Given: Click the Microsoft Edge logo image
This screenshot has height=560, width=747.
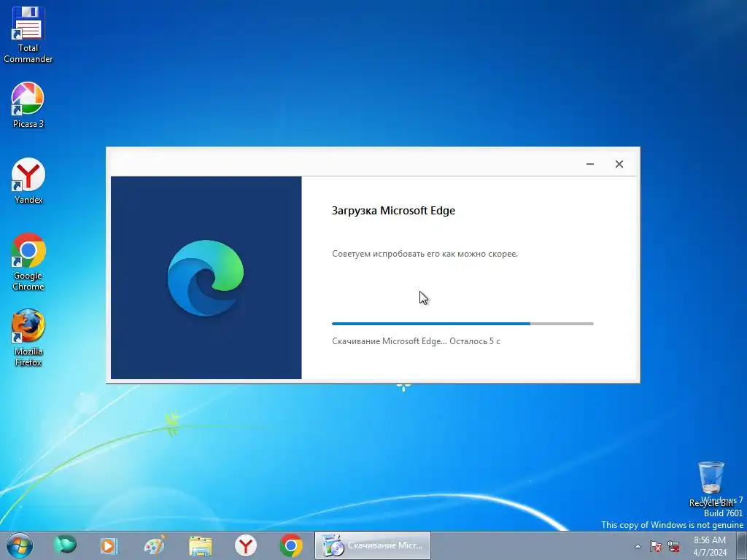Looking at the screenshot, I should 205,278.
